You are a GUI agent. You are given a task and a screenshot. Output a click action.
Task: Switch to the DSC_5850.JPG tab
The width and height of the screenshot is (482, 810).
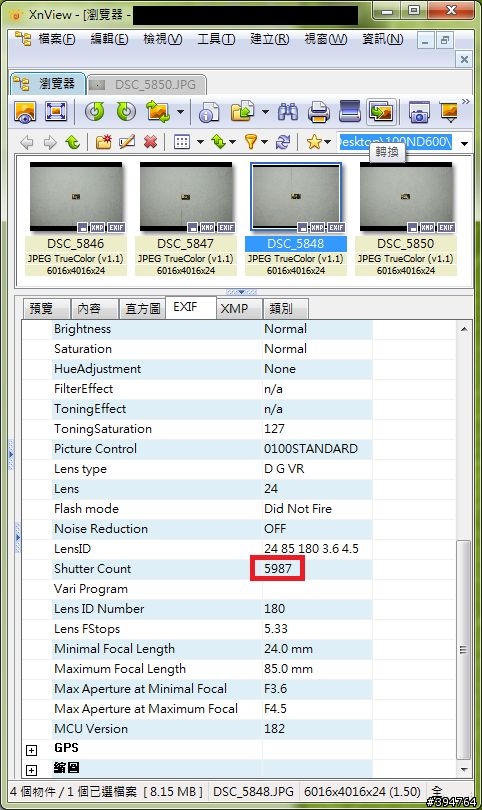[x=147, y=85]
